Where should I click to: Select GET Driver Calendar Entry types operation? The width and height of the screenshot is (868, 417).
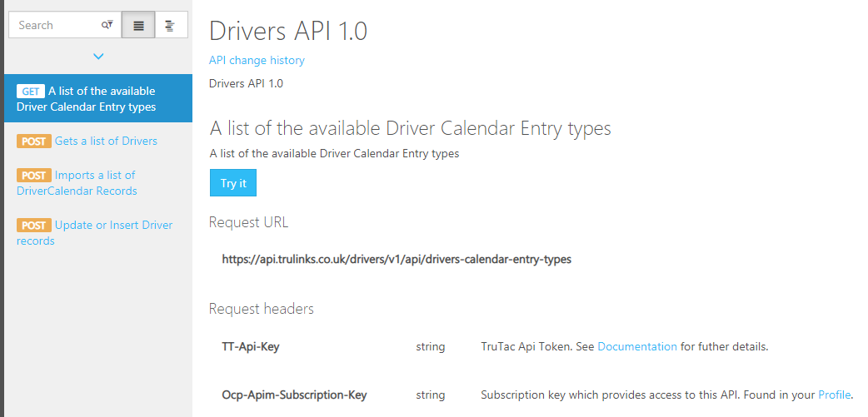98,98
